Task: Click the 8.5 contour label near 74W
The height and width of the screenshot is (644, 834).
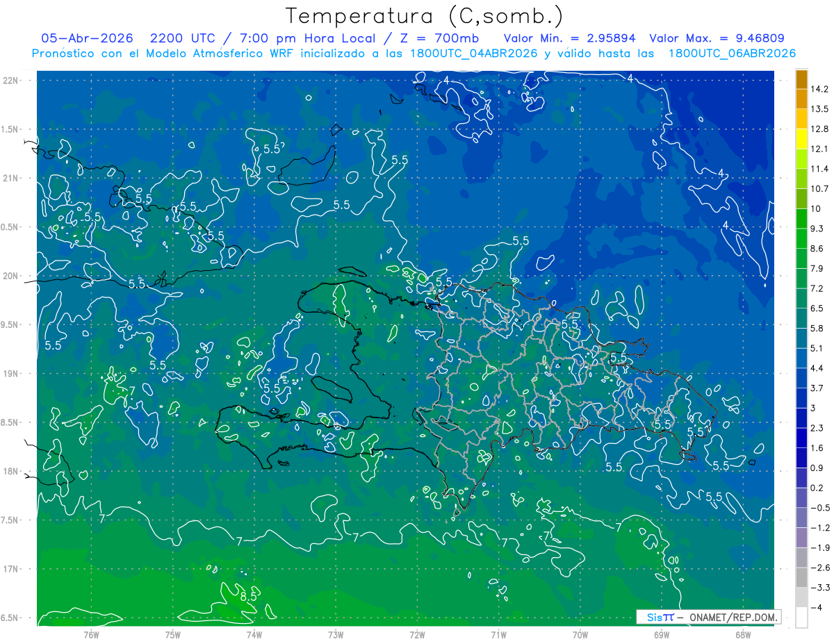Action: pyautogui.click(x=249, y=596)
